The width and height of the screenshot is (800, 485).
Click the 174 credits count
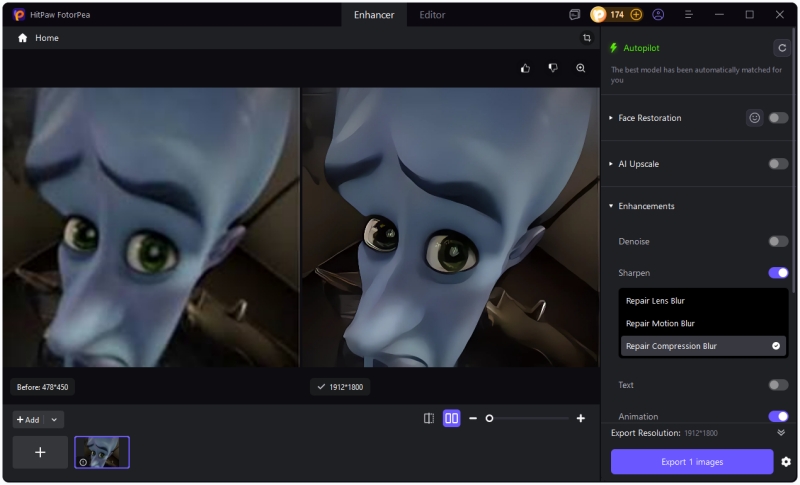617,15
